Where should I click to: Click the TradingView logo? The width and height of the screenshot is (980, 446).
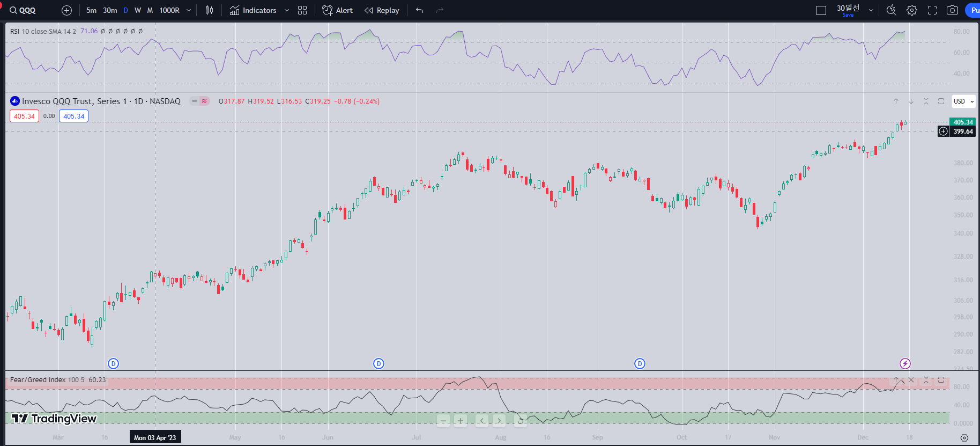point(54,419)
